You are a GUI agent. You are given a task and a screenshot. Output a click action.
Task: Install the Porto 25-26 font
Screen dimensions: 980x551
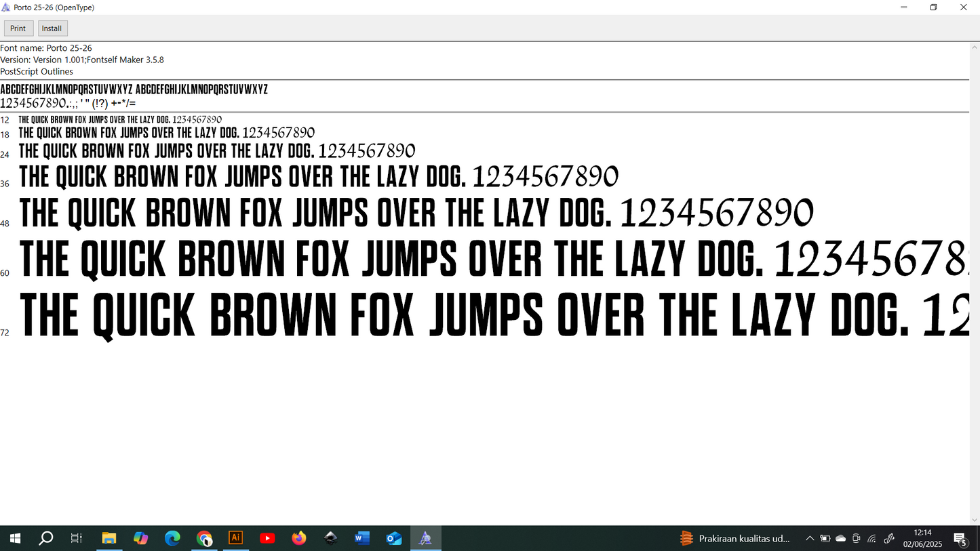(52, 28)
